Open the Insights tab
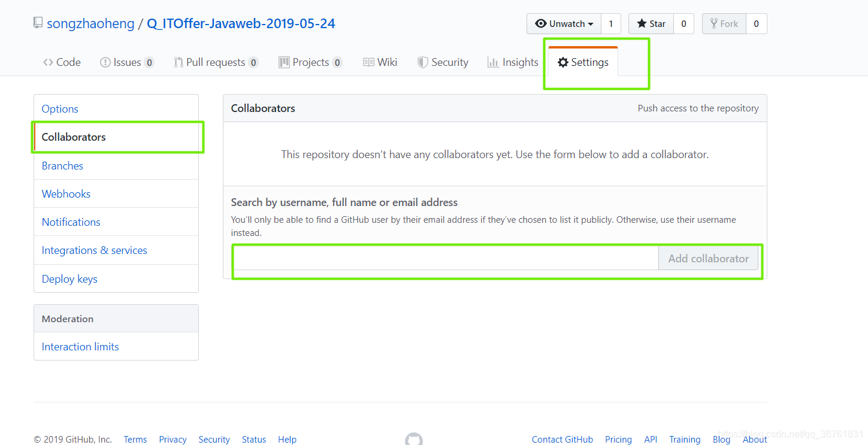This screenshot has height=445, width=868. click(513, 62)
